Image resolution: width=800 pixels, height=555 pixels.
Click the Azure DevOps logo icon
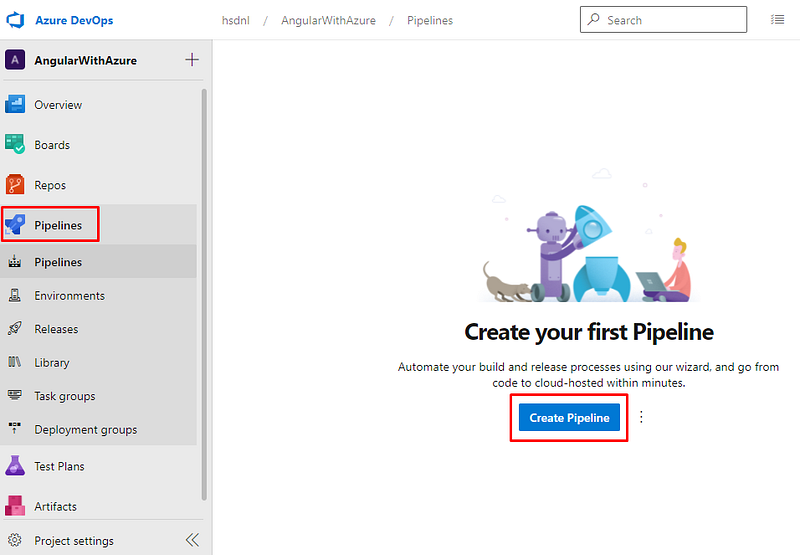[15, 20]
